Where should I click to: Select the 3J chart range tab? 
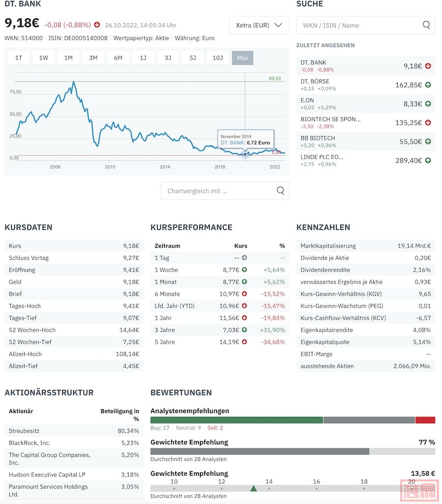(168, 58)
